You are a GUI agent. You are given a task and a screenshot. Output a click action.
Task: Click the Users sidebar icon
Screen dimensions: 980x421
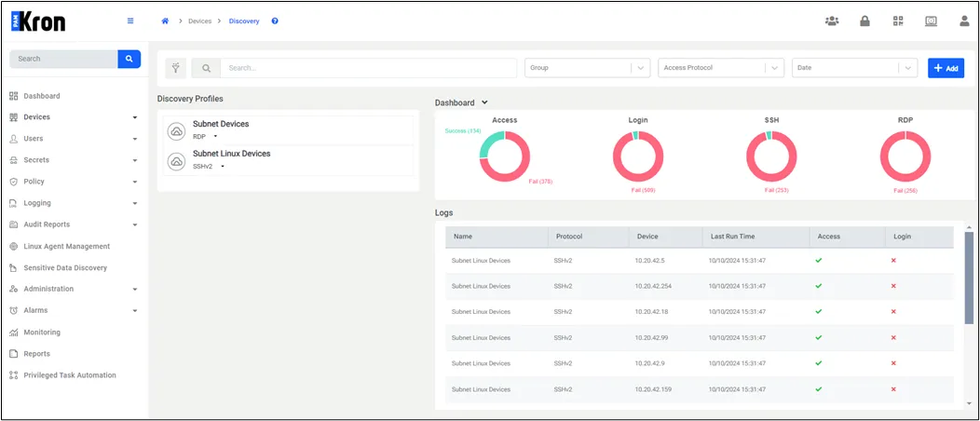click(14, 139)
